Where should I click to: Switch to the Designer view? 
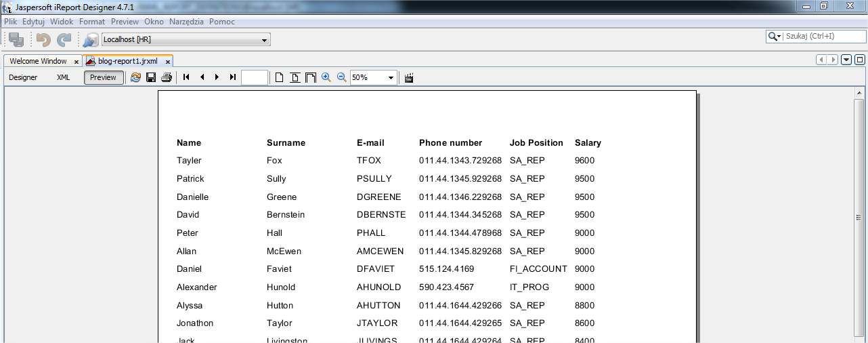(x=23, y=77)
